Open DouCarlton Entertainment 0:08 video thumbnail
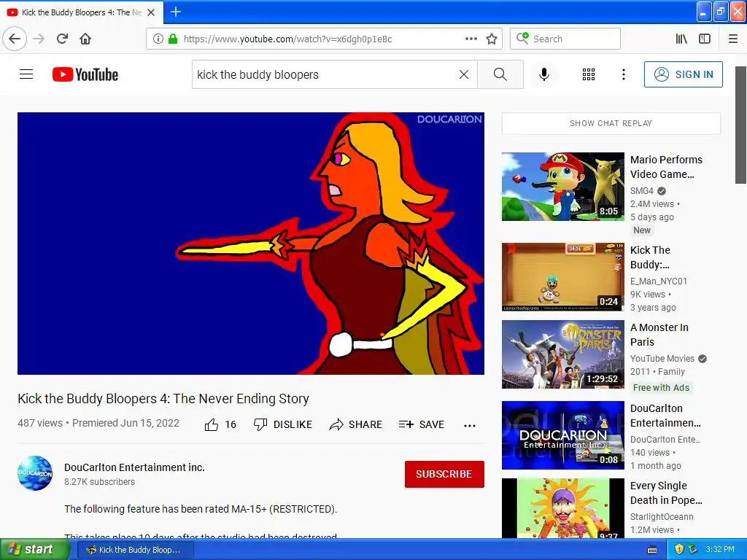Screen dimensions: 747x560 tap(562, 435)
